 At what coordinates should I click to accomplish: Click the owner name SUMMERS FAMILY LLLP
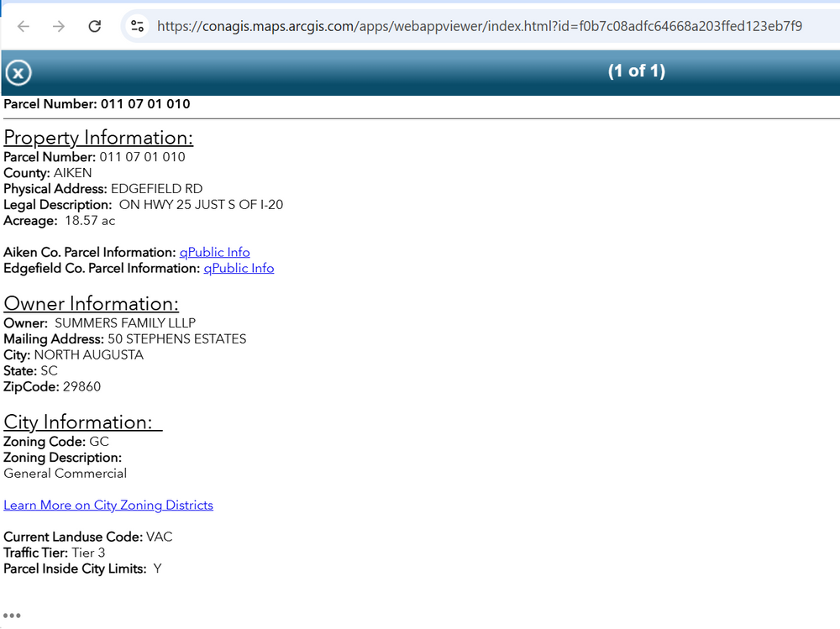[x=125, y=323]
